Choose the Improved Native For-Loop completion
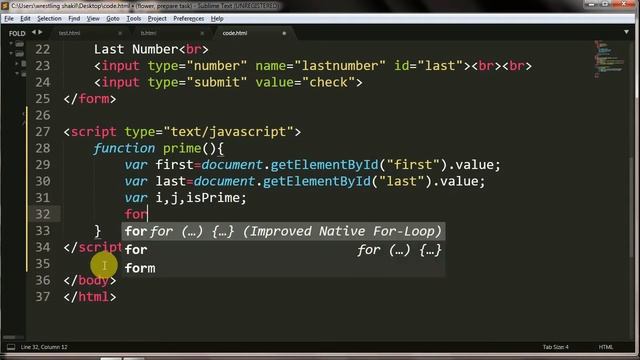The image size is (640, 360). coord(283,231)
